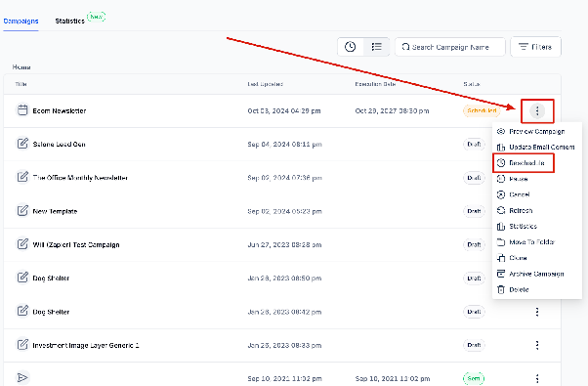The height and width of the screenshot is (386, 588).
Task: Open The Office Monthly Newsletter campaign
Action: pos(80,178)
